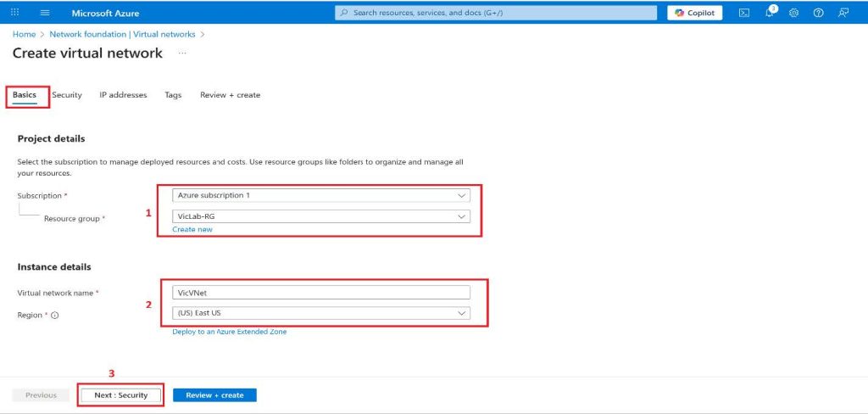Screen dimensions: 868x414
Task: Click the Feedback person icon
Action: pos(843,13)
